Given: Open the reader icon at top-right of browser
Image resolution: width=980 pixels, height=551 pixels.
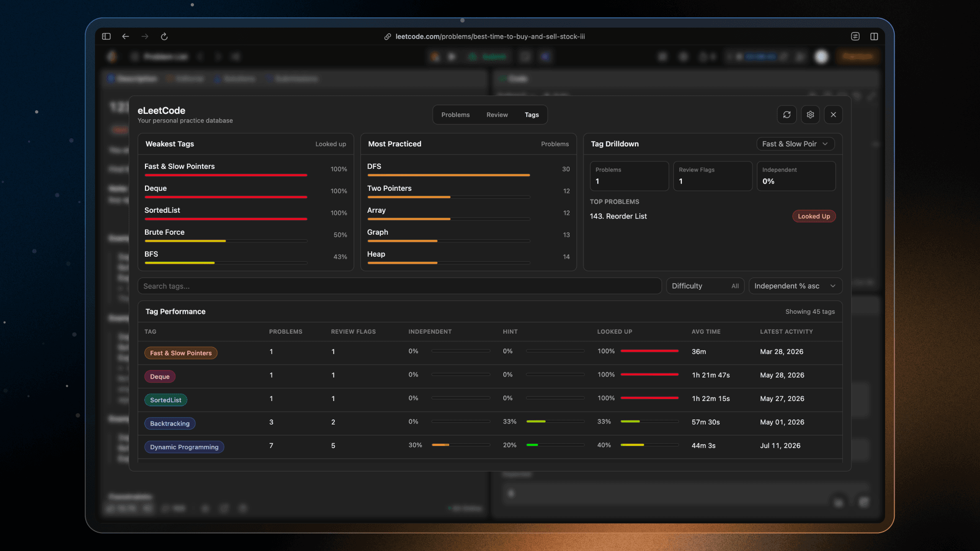Looking at the screenshot, I should click(x=855, y=36).
